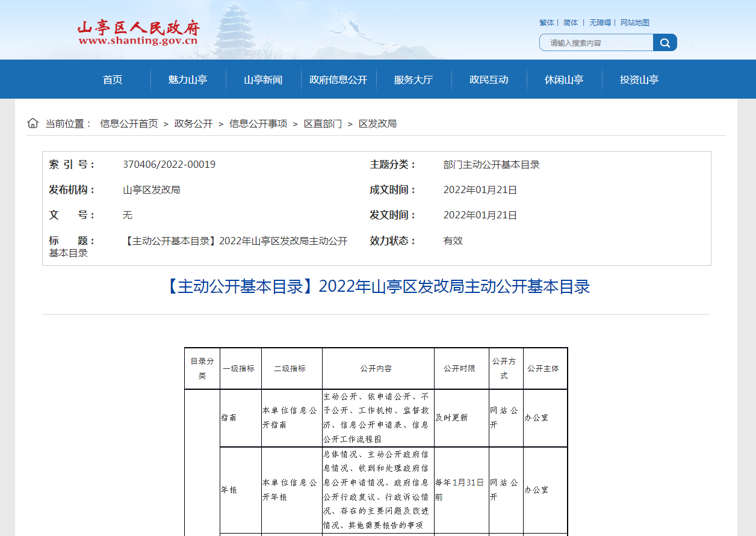
Task: Click the 本单位信息公开指南 cell
Action: [x=292, y=417]
